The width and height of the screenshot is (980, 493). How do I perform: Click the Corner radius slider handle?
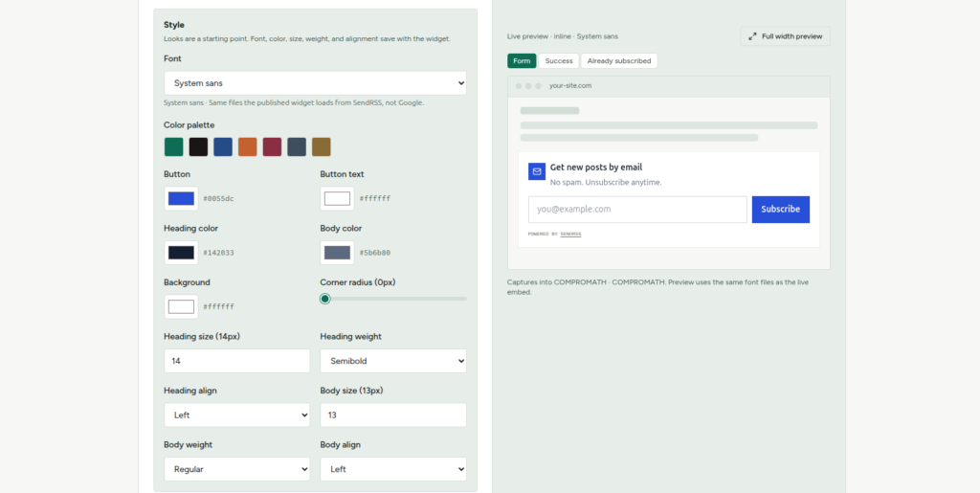(x=325, y=299)
